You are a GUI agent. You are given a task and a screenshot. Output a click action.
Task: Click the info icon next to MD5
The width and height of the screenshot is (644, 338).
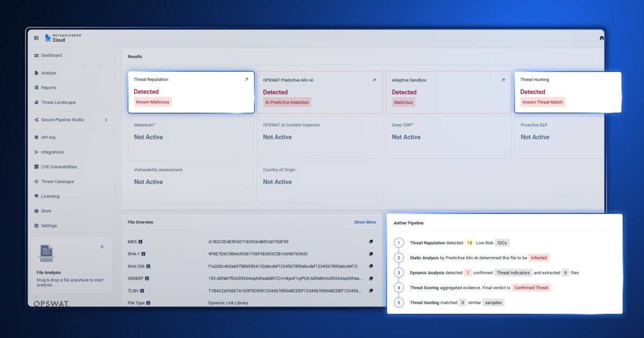point(141,242)
